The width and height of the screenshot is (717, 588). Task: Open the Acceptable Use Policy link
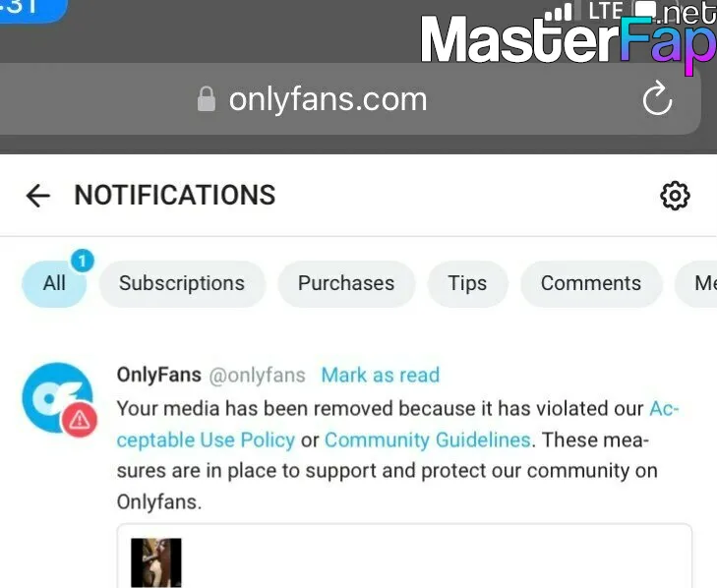(206, 441)
